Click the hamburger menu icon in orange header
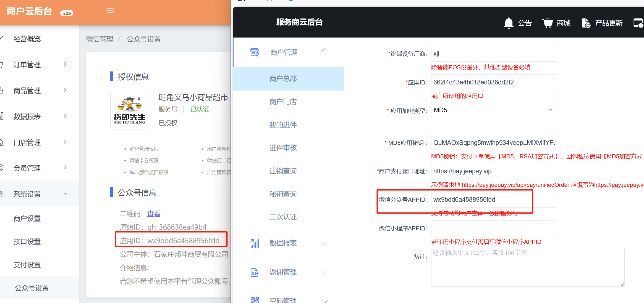The width and height of the screenshot is (644, 303). coord(110,11)
